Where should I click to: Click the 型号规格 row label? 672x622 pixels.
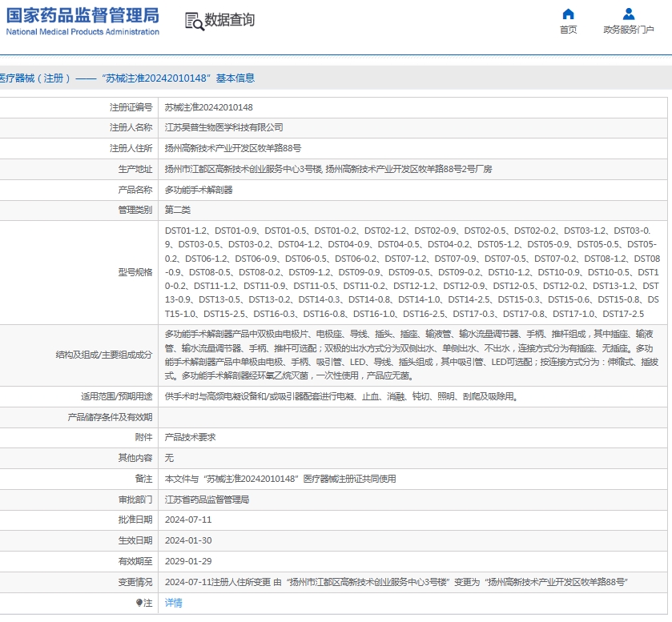point(135,272)
